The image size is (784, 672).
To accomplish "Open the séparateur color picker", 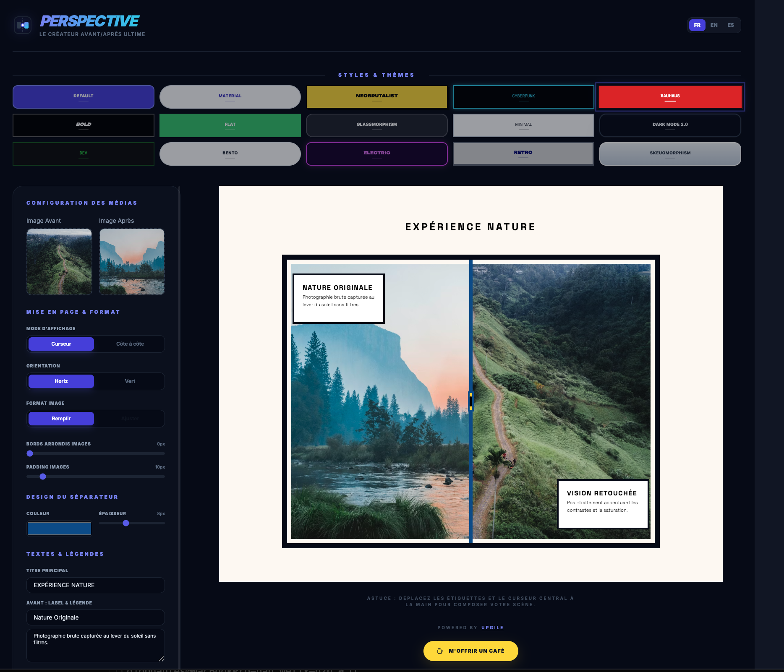I will pos(59,528).
